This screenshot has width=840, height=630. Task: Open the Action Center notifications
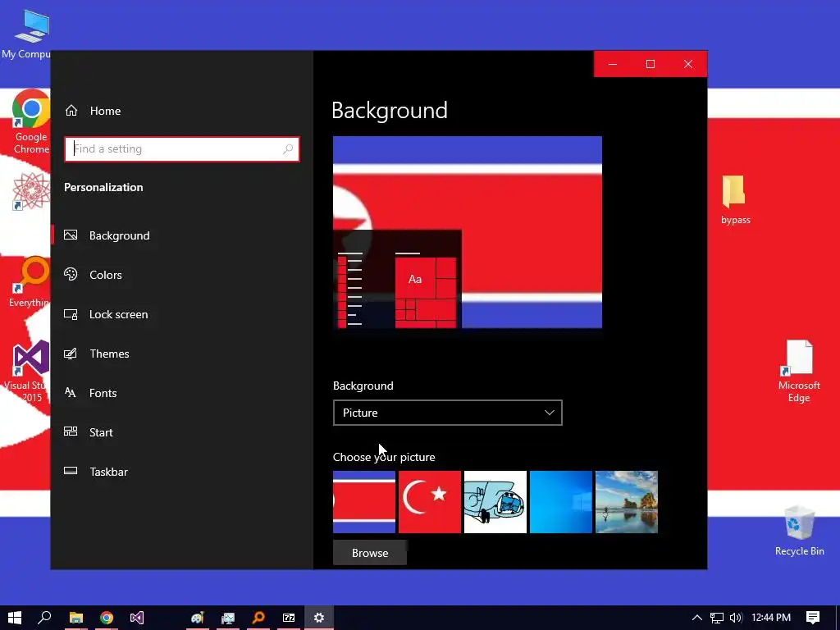tap(813, 618)
